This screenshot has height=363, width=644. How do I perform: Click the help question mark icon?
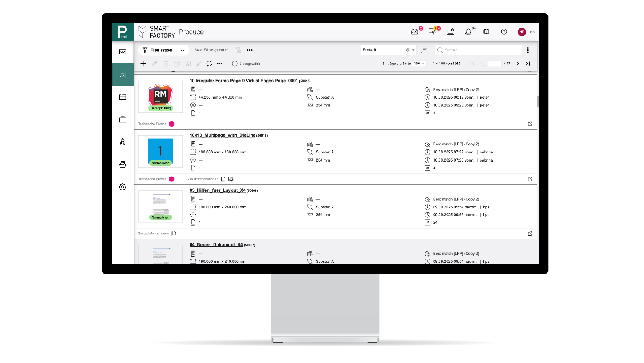[504, 32]
